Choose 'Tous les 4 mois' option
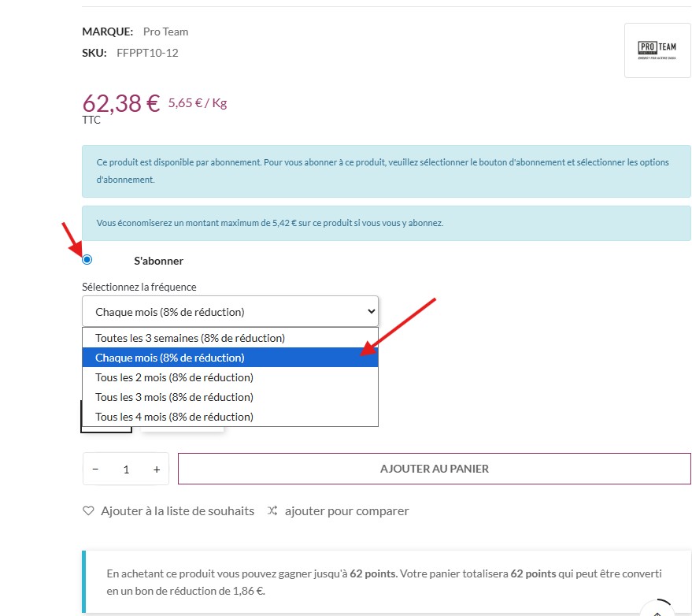 [174, 417]
